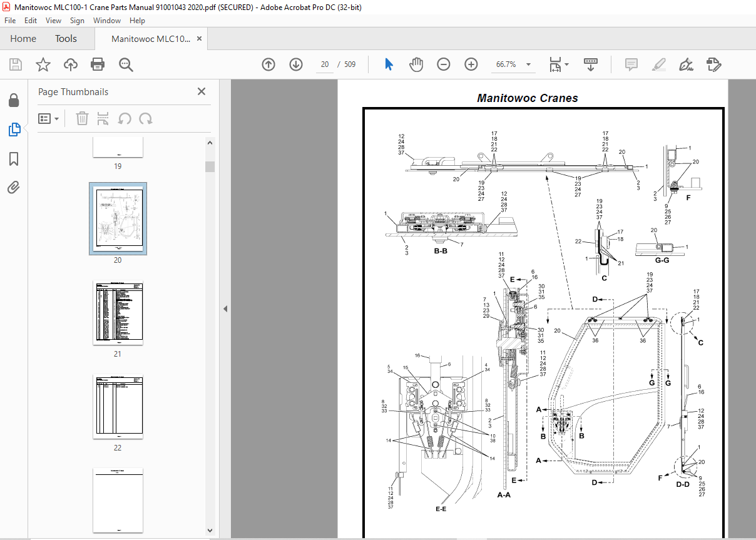Open the Sign menu

pos(77,21)
